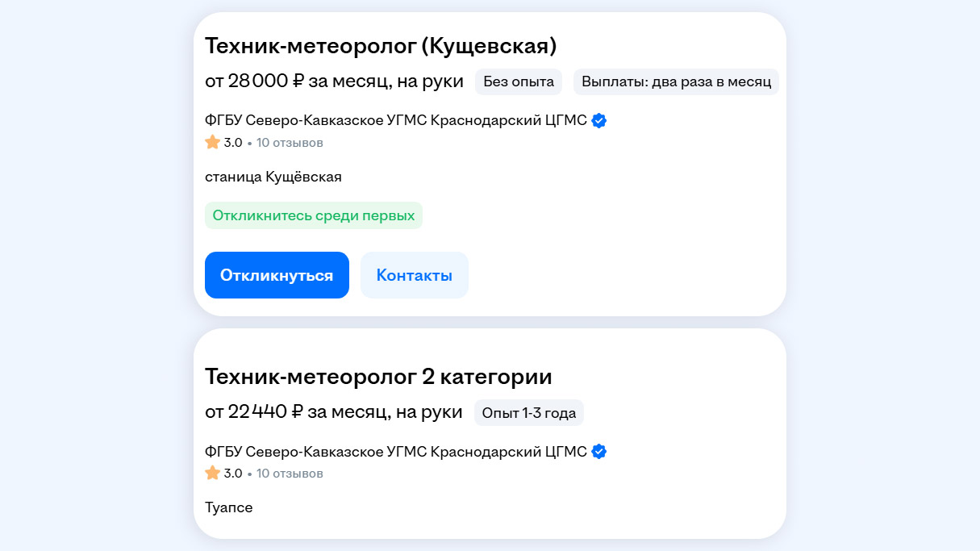The height and width of the screenshot is (551, 980).
Task: Click the Опыт 1-3 года tag
Action: pos(528,412)
